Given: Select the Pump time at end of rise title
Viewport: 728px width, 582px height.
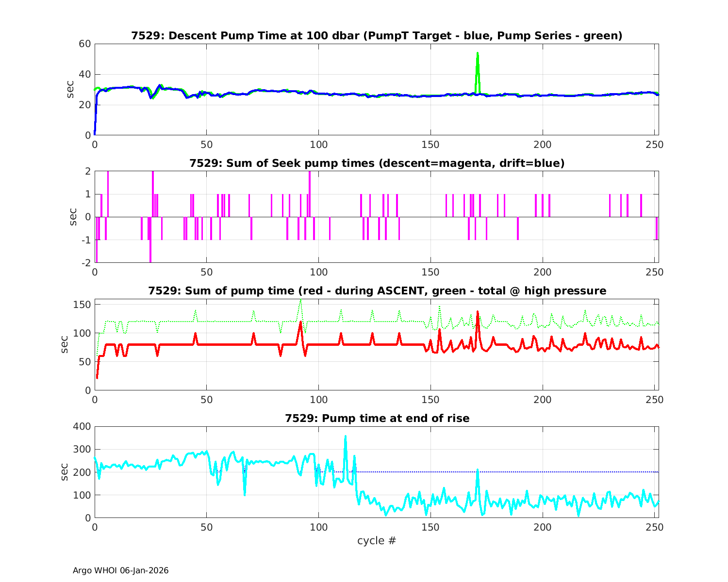Looking at the screenshot, I should [x=377, y=418].
